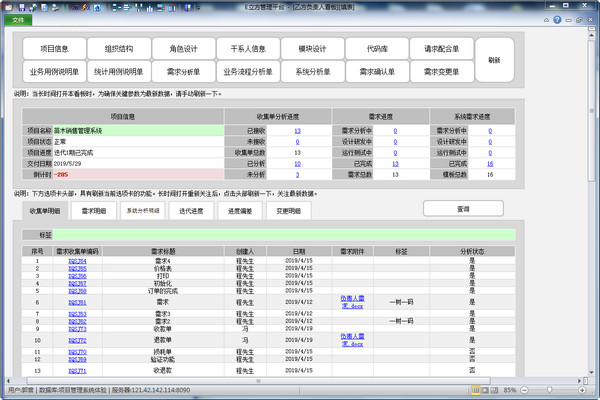600x400 pixels.
Task: Open the 需求确认单 button
Action: [x=377, y=72]
